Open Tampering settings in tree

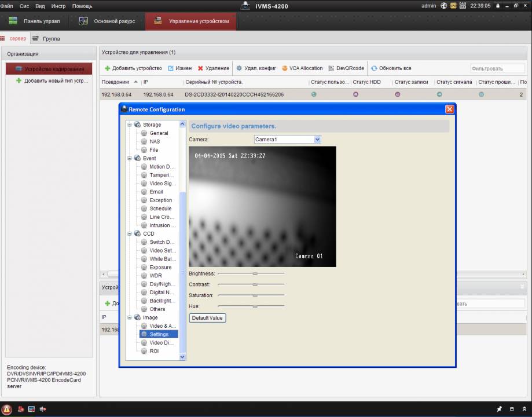[162, 175]
